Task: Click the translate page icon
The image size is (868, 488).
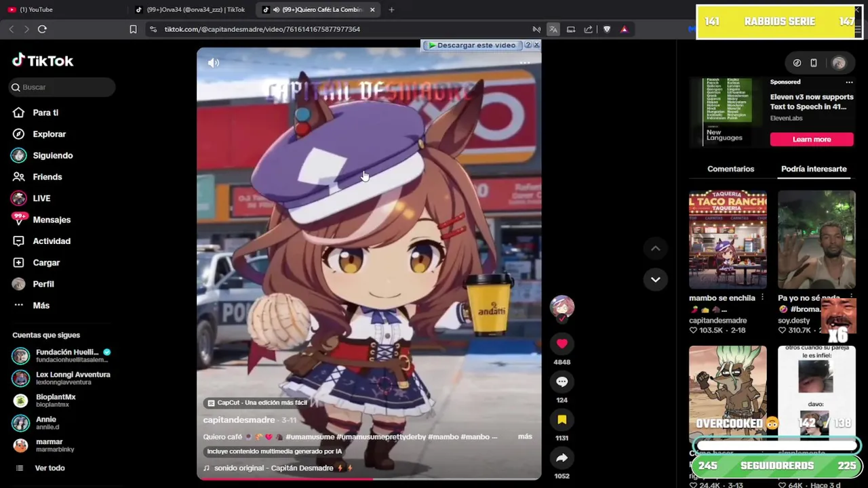Action: [553, 29]
